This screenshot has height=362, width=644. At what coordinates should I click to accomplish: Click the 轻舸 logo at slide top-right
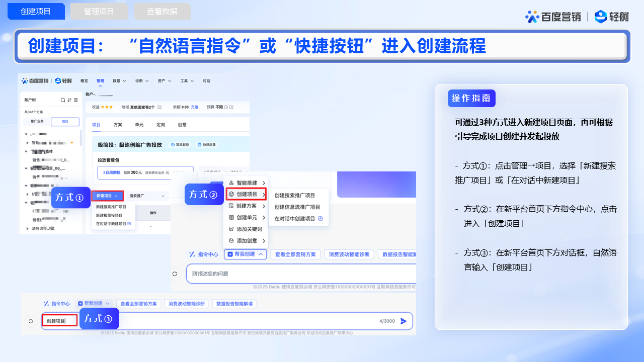click(612, 17)
